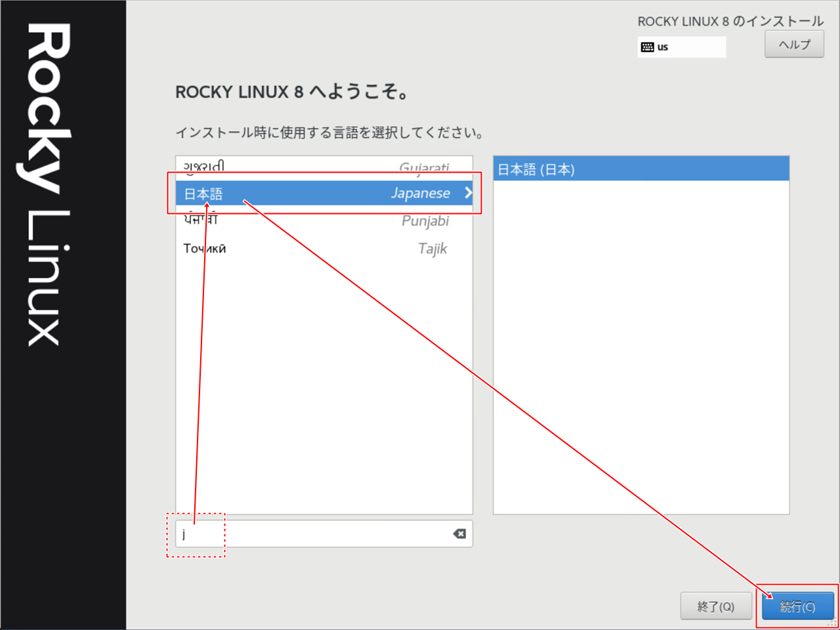Click the ROCKY LINUX 8 のインストール title
The width and height of the screenshot is (840, 630).
[730, 22]
